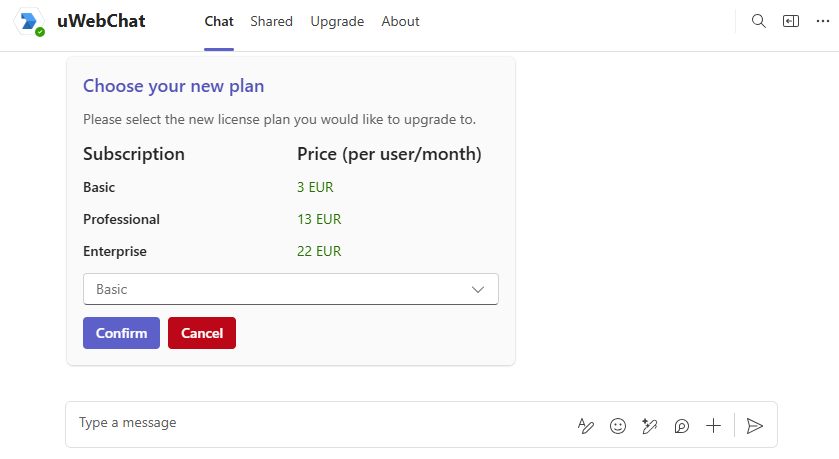This screenshot has height=459, width=839.
Task: Click the side panel pop-out icon
Action: point(791,21)
